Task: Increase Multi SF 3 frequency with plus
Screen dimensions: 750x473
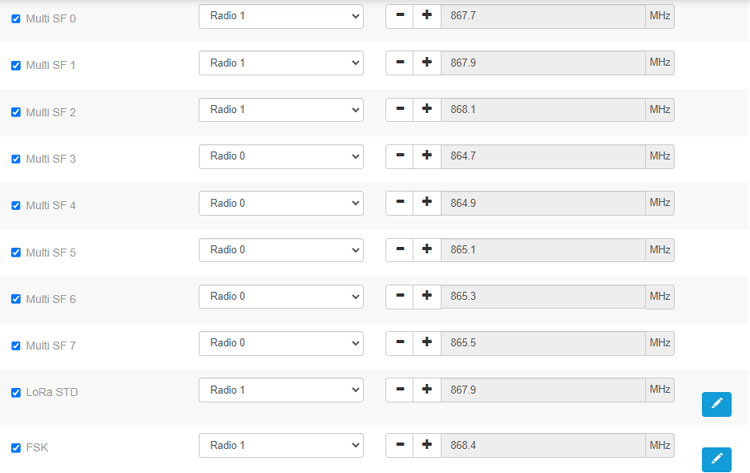Action: click(x=427, y=156)
